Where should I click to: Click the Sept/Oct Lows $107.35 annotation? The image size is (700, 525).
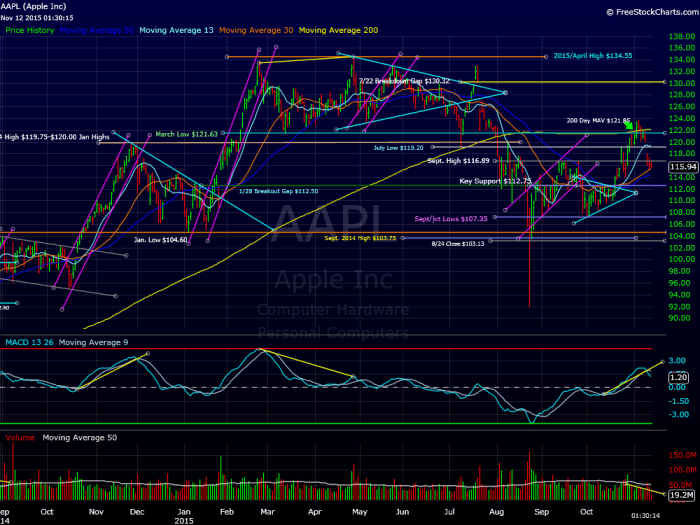[x=451, y=219]
